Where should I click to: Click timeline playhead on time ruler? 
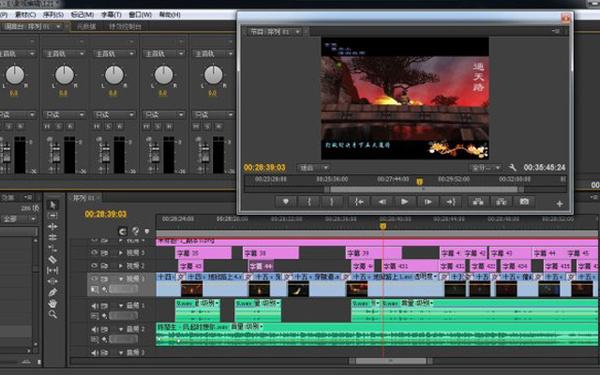[383, 226]
